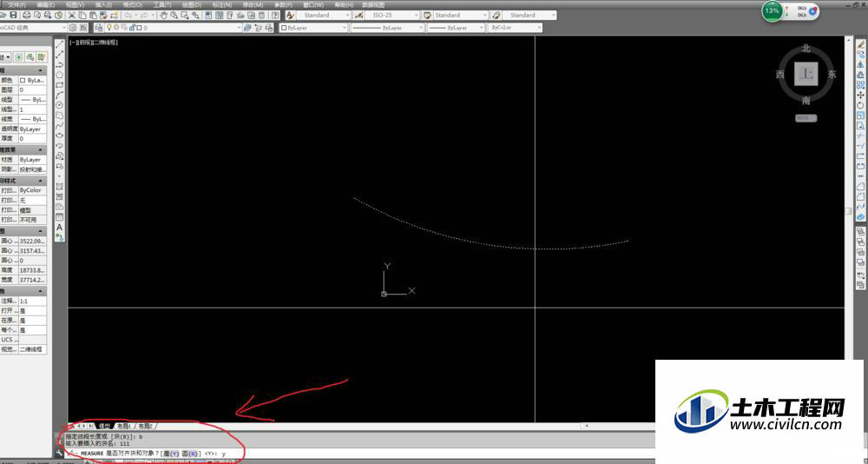Select the Polygon draw tool
The image size is (868, 464).
click(x=60, y=75)
